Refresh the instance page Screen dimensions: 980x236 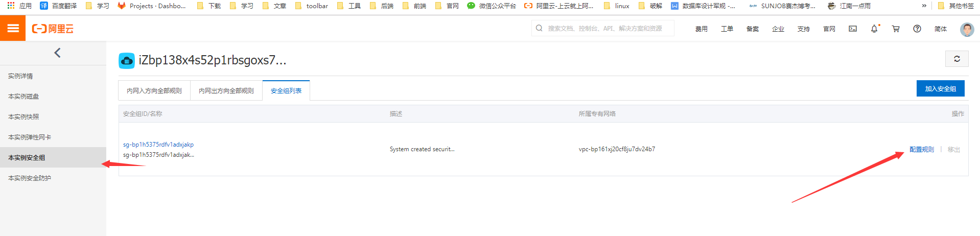pyautogui.click(x=957, y=59)
